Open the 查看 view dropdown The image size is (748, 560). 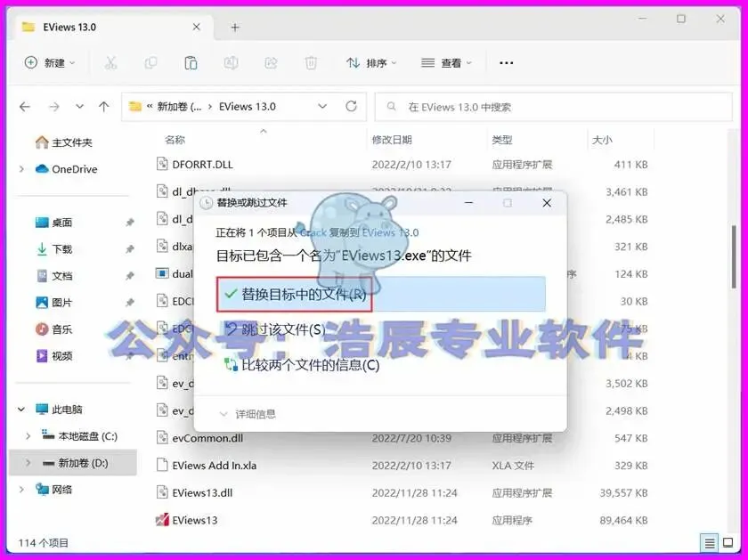(446, 62)
